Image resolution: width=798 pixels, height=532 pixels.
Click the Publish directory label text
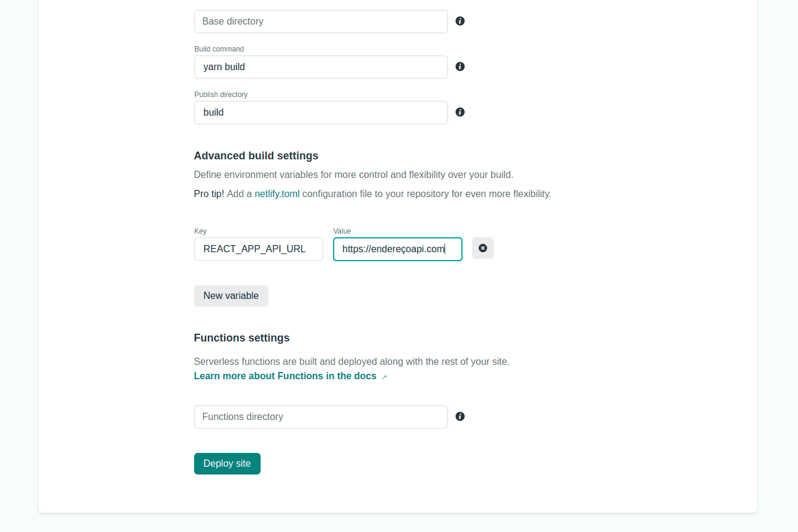click(x=221, y=95)
